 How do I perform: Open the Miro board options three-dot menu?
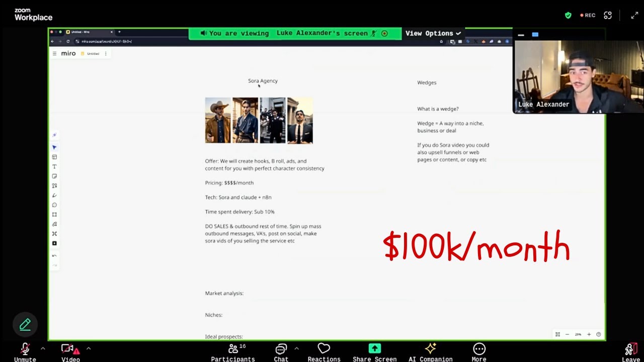106,53
